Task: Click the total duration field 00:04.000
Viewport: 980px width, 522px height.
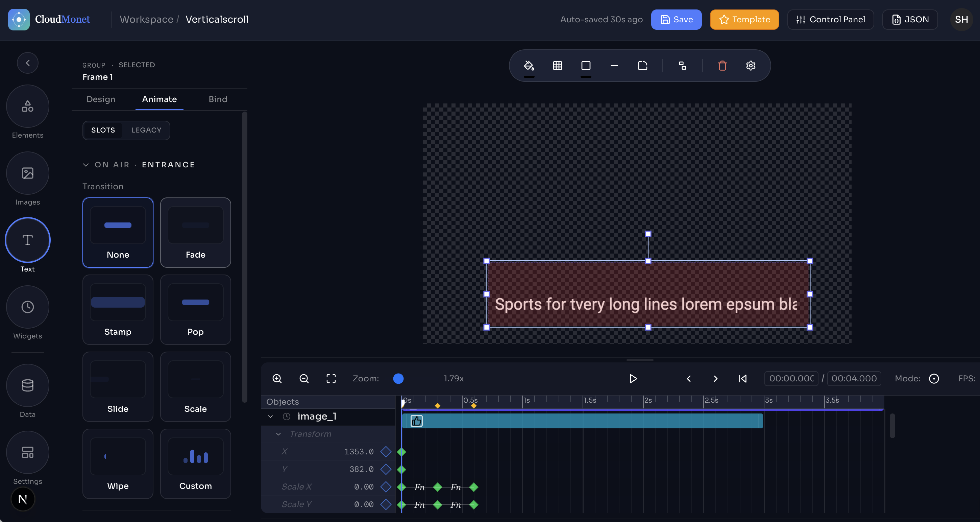Action: tap(854, 378)
